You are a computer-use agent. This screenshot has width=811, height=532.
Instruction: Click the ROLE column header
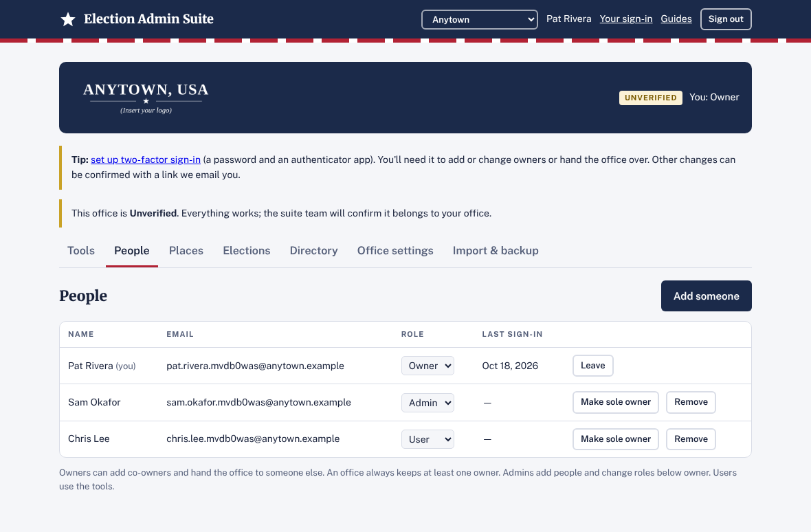pyautogui.click(x=413, y=335)
